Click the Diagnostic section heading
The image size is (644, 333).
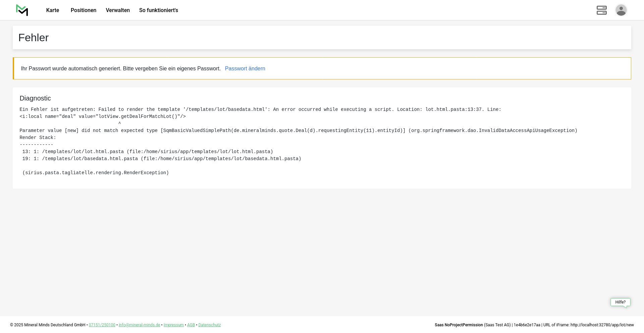point(35,98)
